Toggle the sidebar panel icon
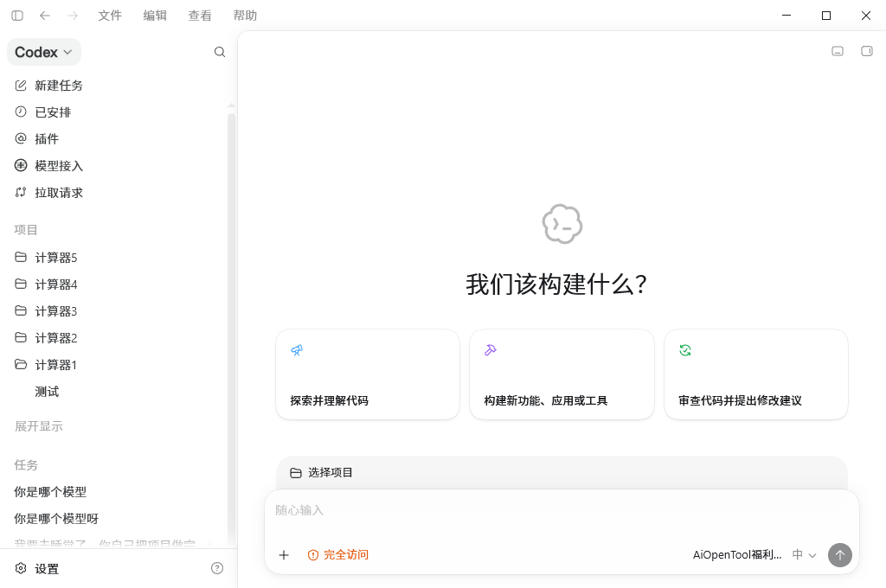This screenshot has height=588, width=886. 17,16
